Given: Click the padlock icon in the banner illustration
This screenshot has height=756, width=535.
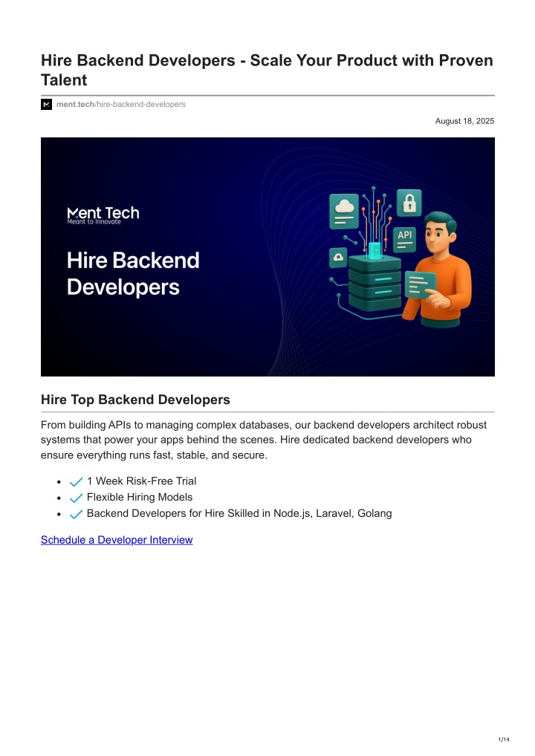Looking at the screenshot, I should (x=409, y=203).
